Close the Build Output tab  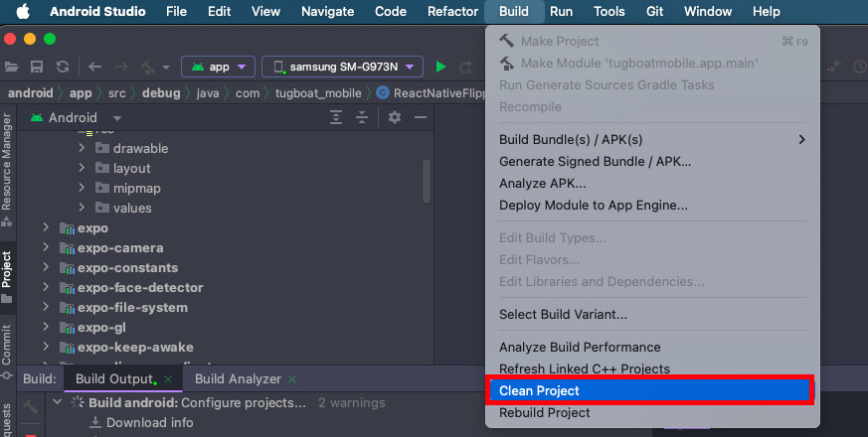tap(168, 379)
